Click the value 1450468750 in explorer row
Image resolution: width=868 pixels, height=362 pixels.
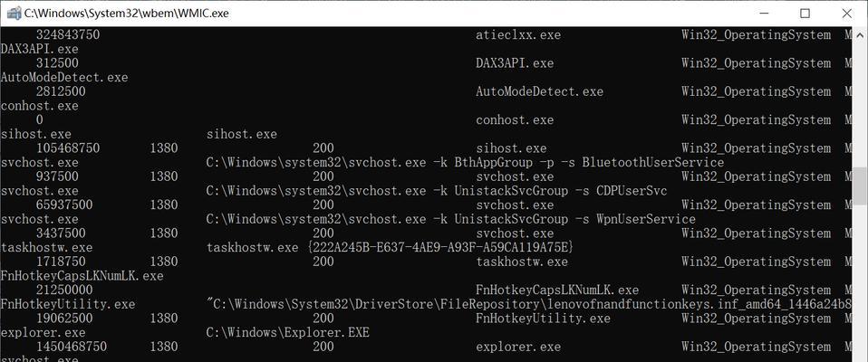tap(72, 348)
